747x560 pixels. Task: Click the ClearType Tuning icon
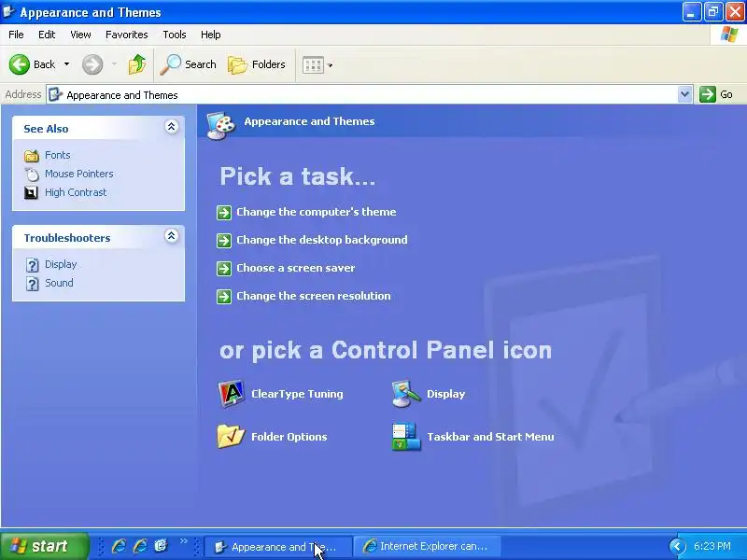231,394
